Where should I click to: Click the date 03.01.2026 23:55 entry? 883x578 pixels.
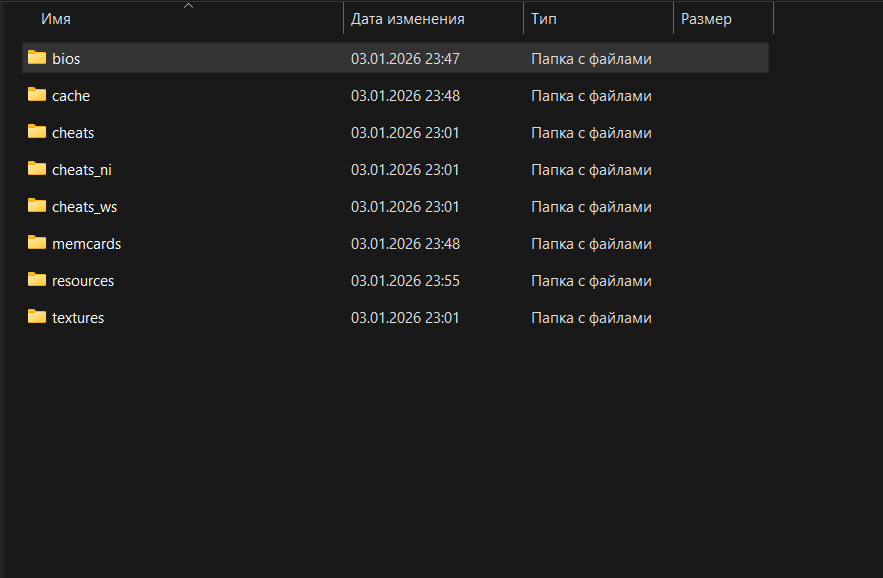405,281
